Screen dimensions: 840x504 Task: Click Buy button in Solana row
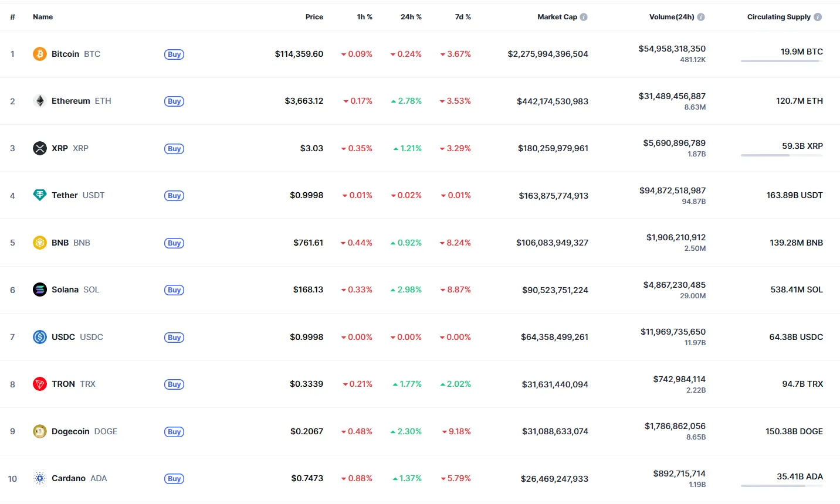point(174,290)
